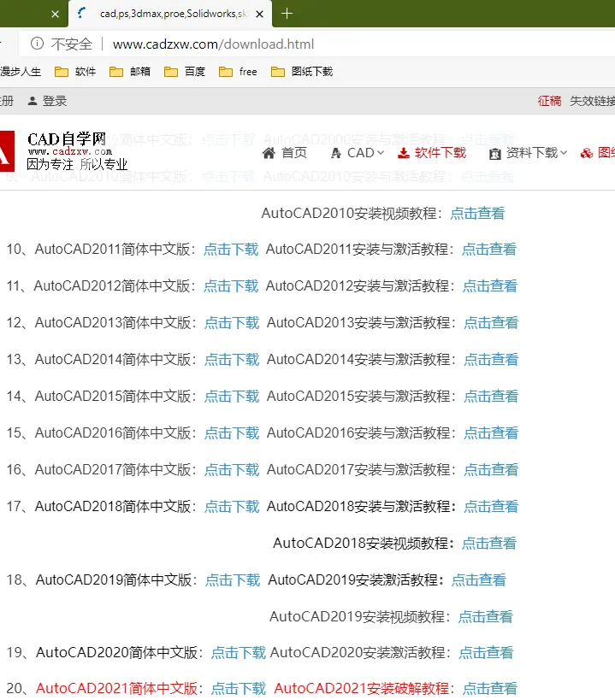Download AutoCAD2014 简体中文版 via 点击下载

coord(231,360)
